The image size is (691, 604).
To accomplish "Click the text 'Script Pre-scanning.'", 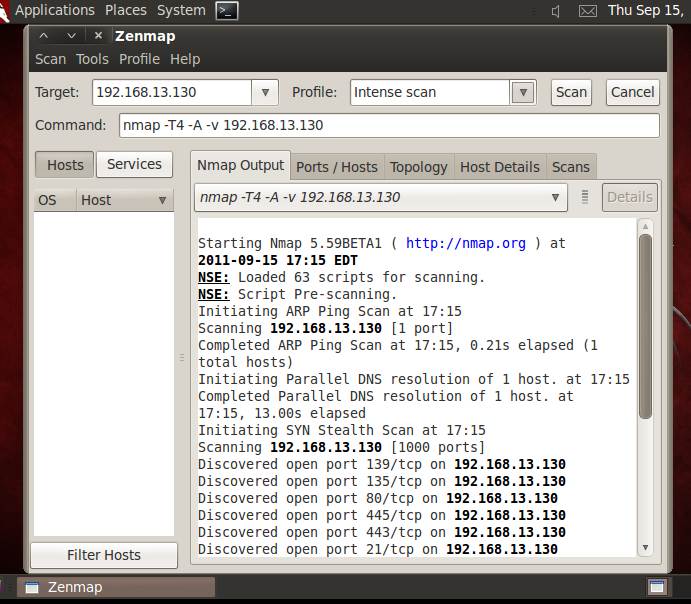I will click(317, 294).
